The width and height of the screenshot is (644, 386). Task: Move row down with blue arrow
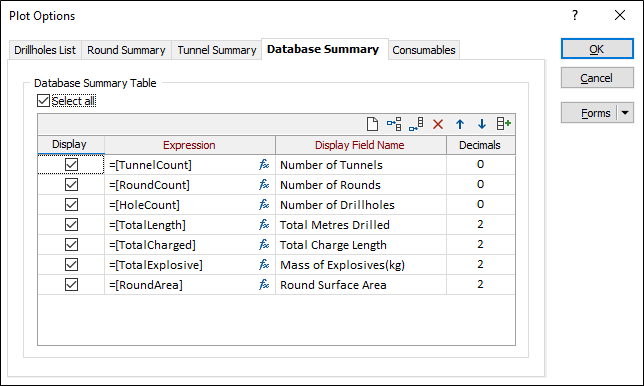[482, 124]
